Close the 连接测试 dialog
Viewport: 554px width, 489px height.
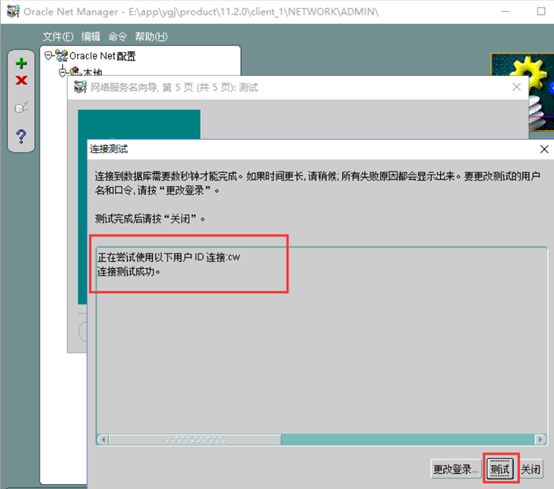(x=544, y=149)
